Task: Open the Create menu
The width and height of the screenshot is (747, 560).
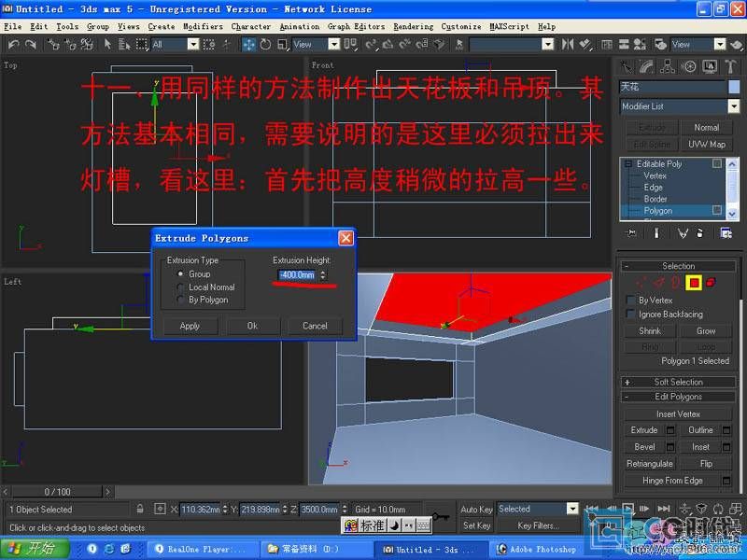Action: 162,27
